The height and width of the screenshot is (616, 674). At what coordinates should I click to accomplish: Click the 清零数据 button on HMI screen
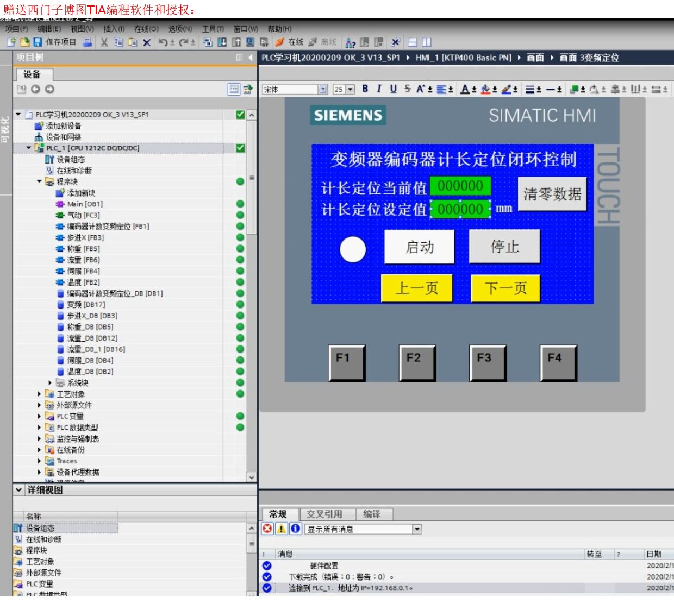[552, 194]
